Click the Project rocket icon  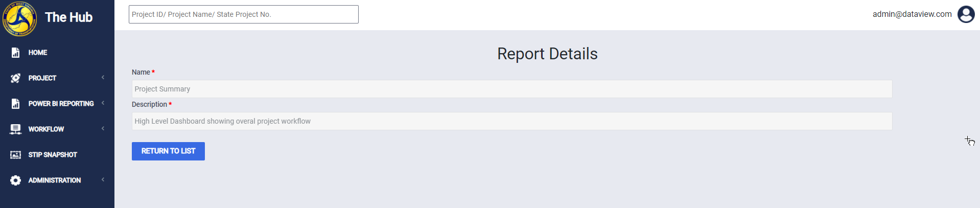pyautogui.click(x=15, y=78)
